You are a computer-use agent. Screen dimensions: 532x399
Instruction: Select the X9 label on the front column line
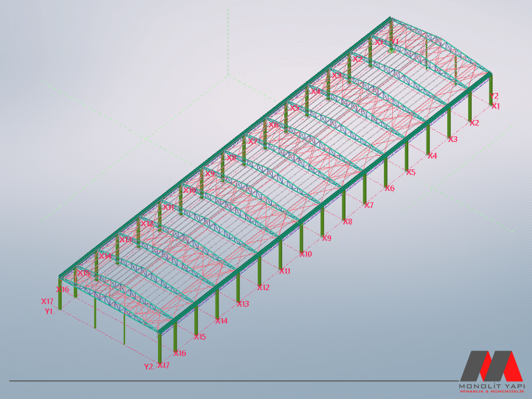[326, 238]
